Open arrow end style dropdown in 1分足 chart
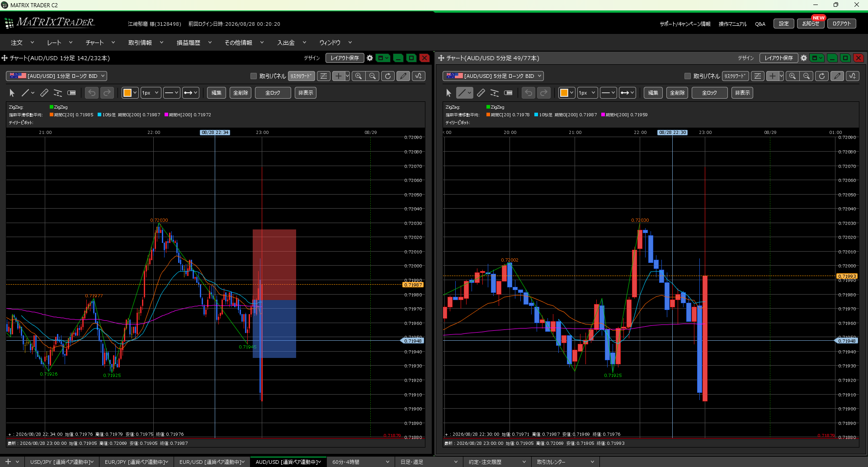Image resolution: width=868 pixels, height=467 pixels. [x=191, y=93]
